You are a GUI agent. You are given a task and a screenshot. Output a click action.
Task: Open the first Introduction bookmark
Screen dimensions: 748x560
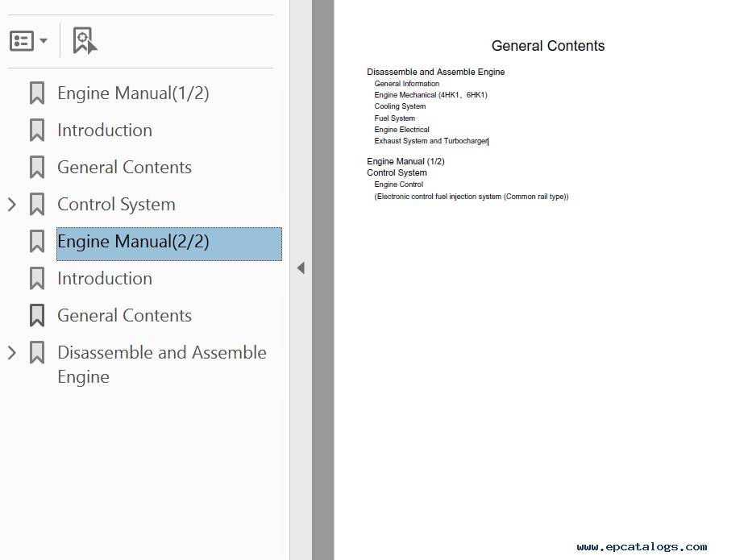(105, 131)
